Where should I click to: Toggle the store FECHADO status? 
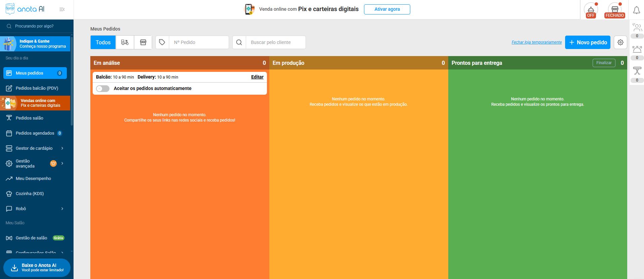point(614,10)
